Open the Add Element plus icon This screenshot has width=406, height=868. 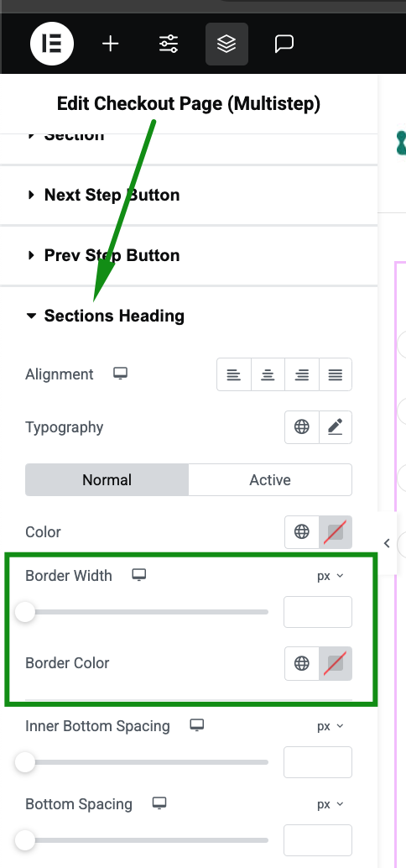point(111,44)
